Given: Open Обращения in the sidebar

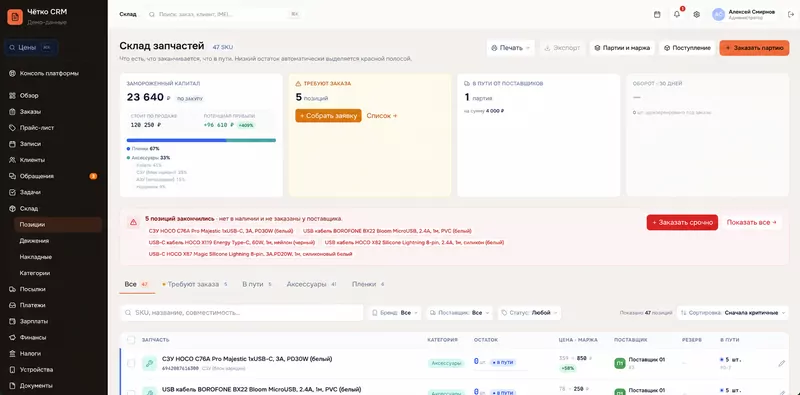Looking at the screenshot, I should (x=37, y=176).
